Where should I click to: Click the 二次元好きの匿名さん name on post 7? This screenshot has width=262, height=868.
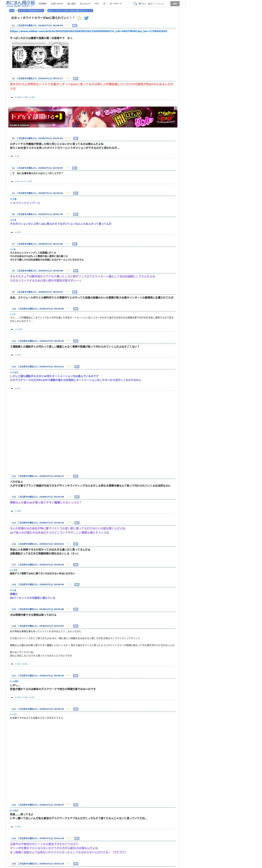(27, 244)
